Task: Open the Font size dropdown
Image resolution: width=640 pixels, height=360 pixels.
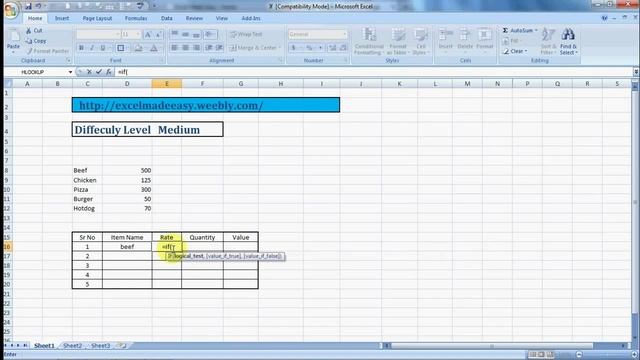Action: 138,34
